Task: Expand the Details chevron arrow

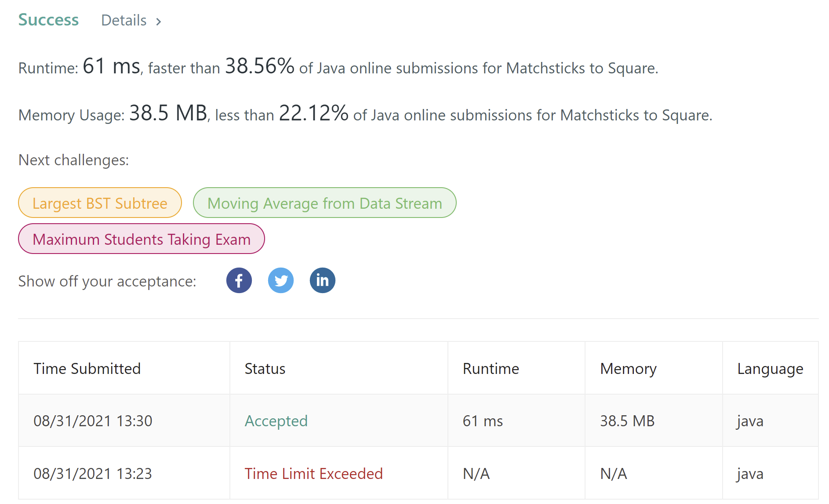Action: coord(159,21)
